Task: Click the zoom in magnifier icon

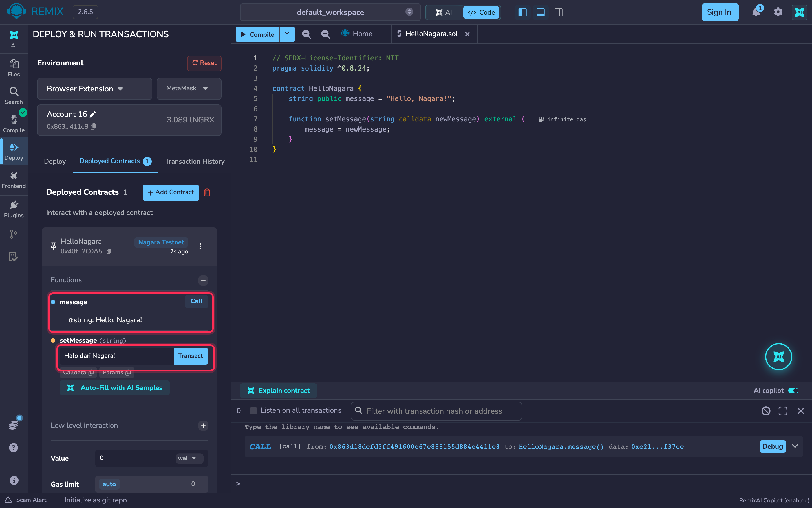Action: 325,34
